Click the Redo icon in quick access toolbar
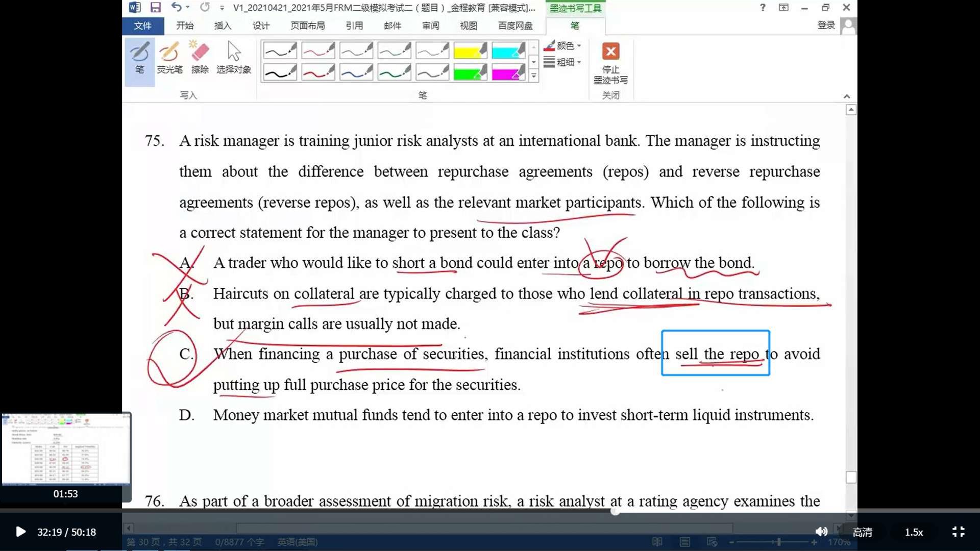The width and height of the screenshot is (980, 551). coord(205,7)
